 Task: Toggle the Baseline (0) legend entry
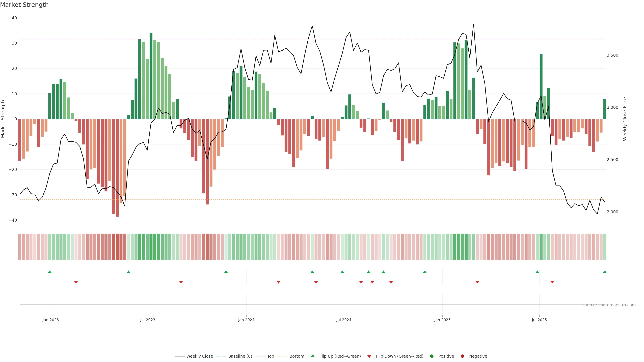point(240,356)
